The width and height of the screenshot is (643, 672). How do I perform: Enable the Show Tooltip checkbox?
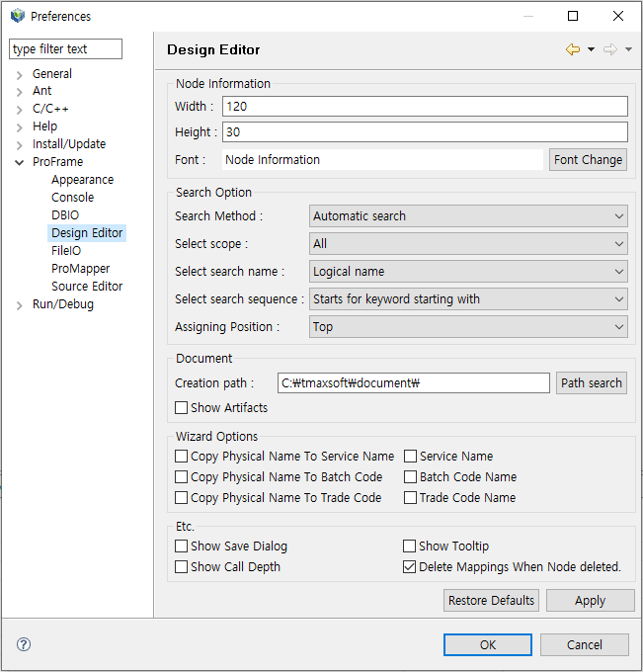point(410,546)
